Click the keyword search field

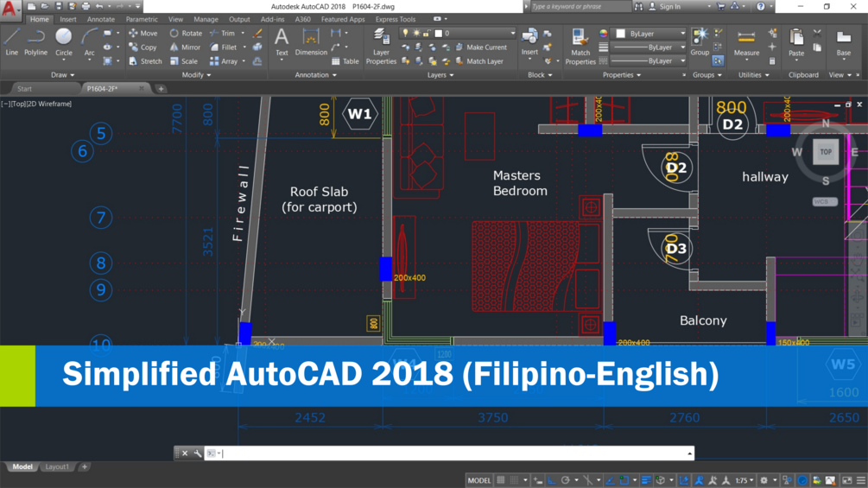tap(579, 6)
